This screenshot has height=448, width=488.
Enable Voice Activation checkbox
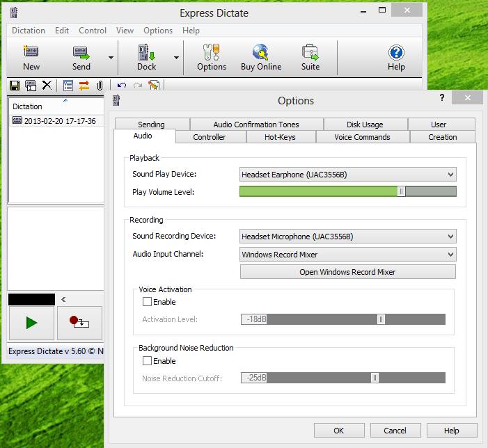pos(147,302)
